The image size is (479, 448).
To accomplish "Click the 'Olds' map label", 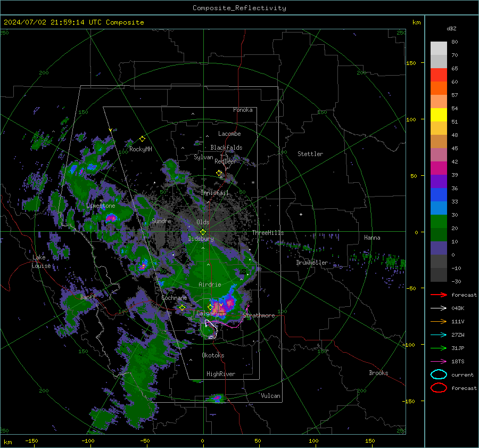I will (203, 222).
